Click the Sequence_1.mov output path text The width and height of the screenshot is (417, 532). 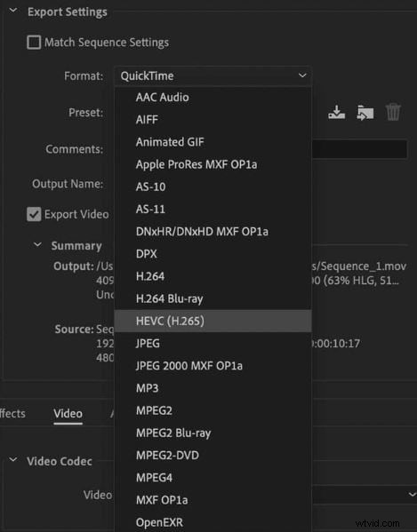359,266
